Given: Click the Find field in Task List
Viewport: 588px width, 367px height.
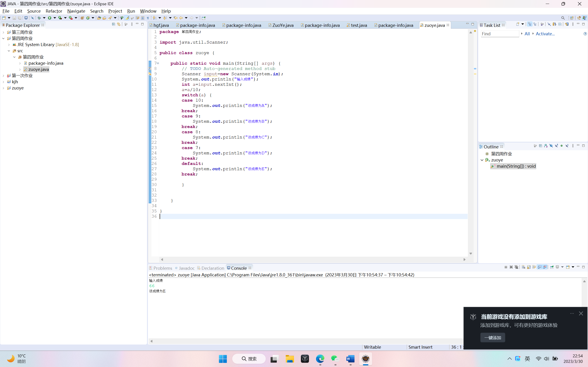Looking at the screenshot, I should [x=500, y=34].
